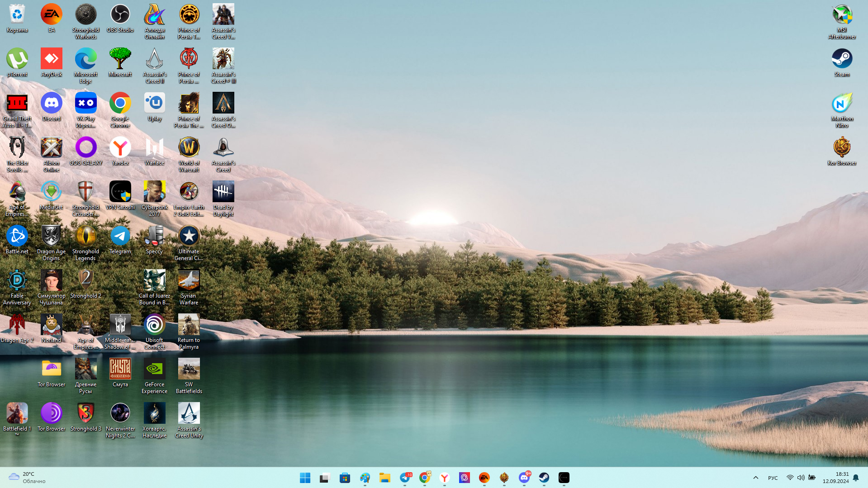
Task: Select the Uplay desktop icon
Action: tap(155, 108)
